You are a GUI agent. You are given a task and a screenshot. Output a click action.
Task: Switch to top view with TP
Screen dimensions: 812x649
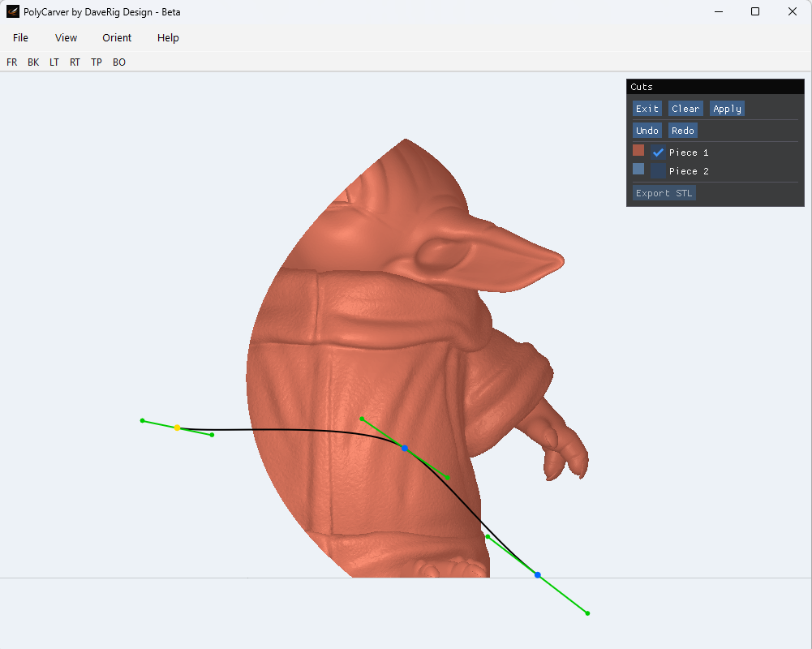point(97,62)
